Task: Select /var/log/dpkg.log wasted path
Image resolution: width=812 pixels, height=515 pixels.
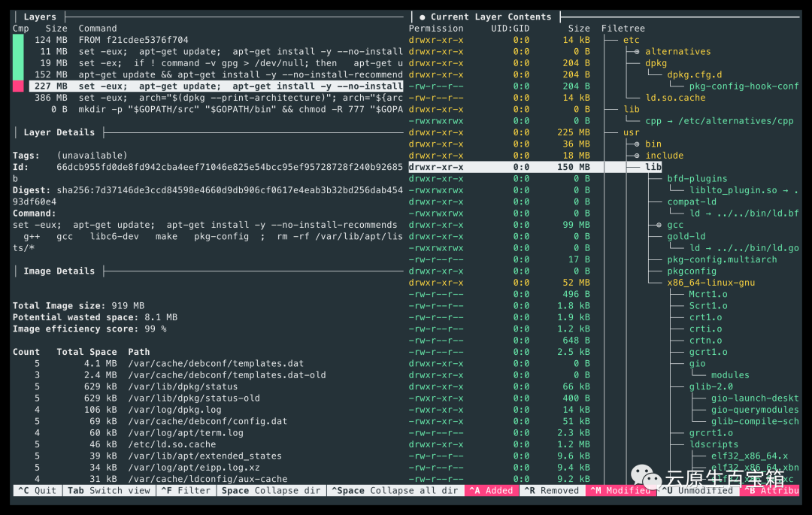Action: coord(174,410)
